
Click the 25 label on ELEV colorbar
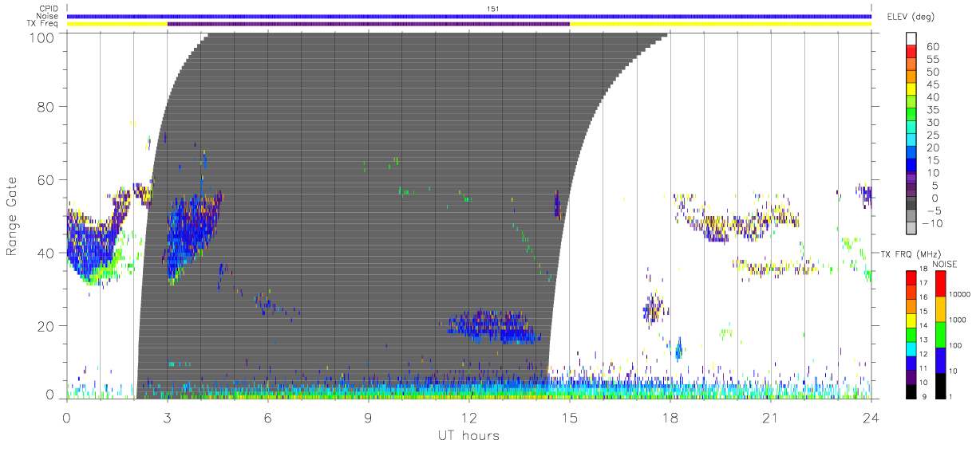(931, 136)
